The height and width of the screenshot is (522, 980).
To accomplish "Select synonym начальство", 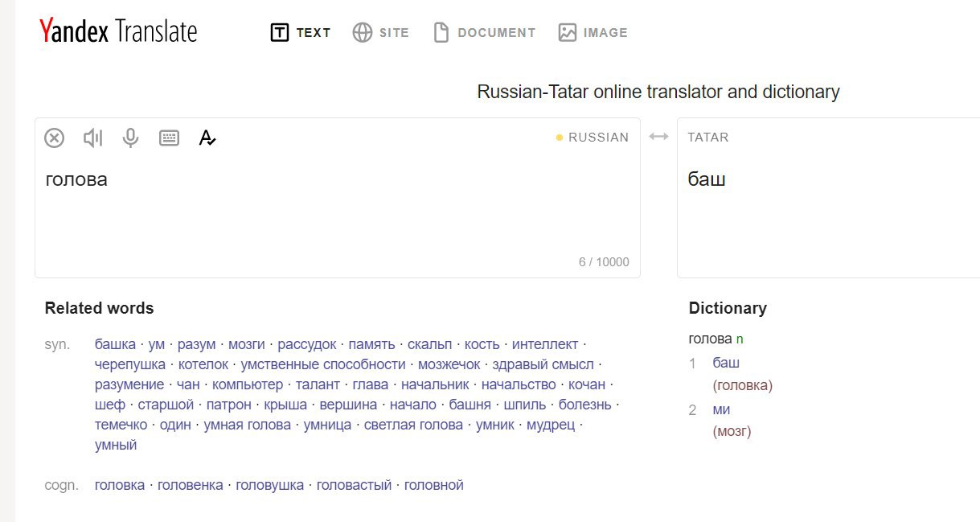I will (x=519, y=384).
